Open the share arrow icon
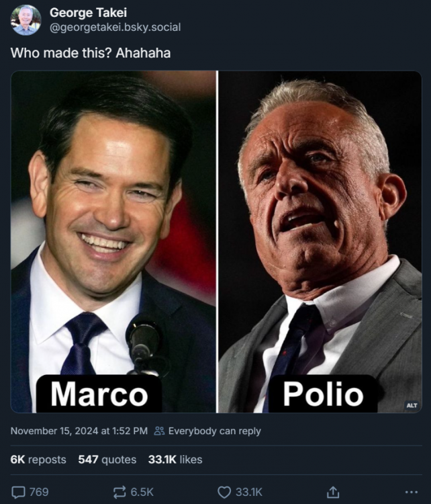431x504 pixels. [x=332, y=492]
